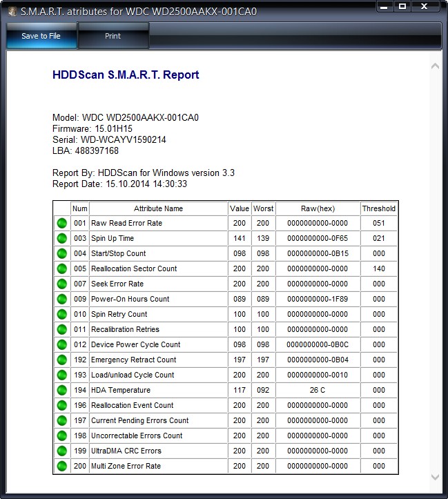Close the S.M.A.R.T. attributes window

[425, 6]
